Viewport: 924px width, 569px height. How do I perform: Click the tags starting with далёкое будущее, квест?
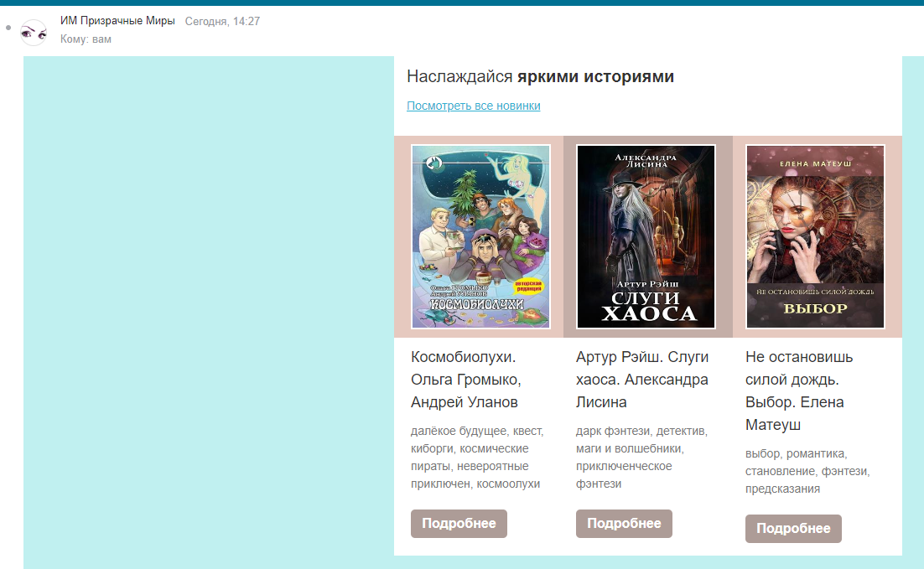[477, 458]
